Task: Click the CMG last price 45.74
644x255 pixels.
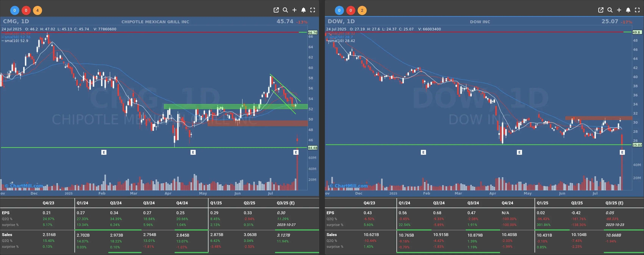Action: click(285, 21)
